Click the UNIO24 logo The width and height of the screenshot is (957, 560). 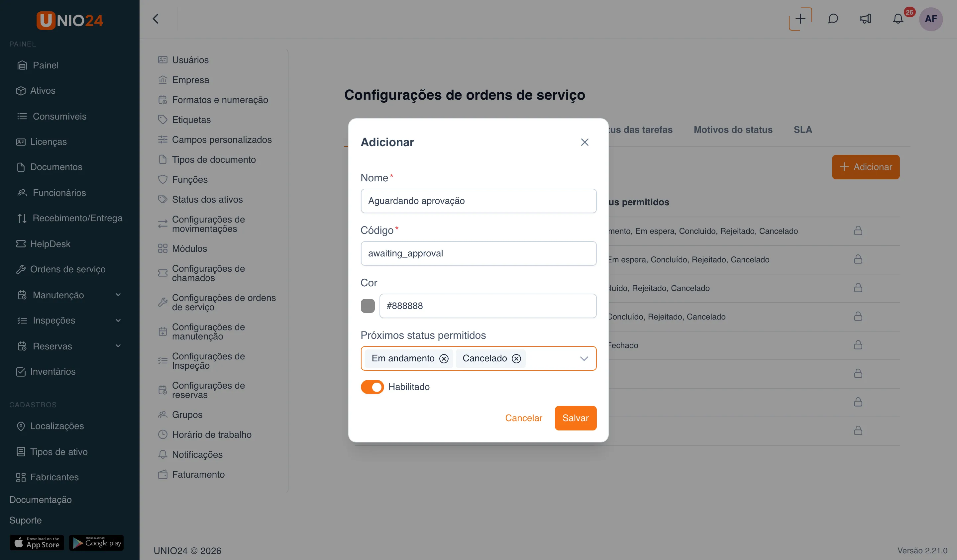click(69, 20)
